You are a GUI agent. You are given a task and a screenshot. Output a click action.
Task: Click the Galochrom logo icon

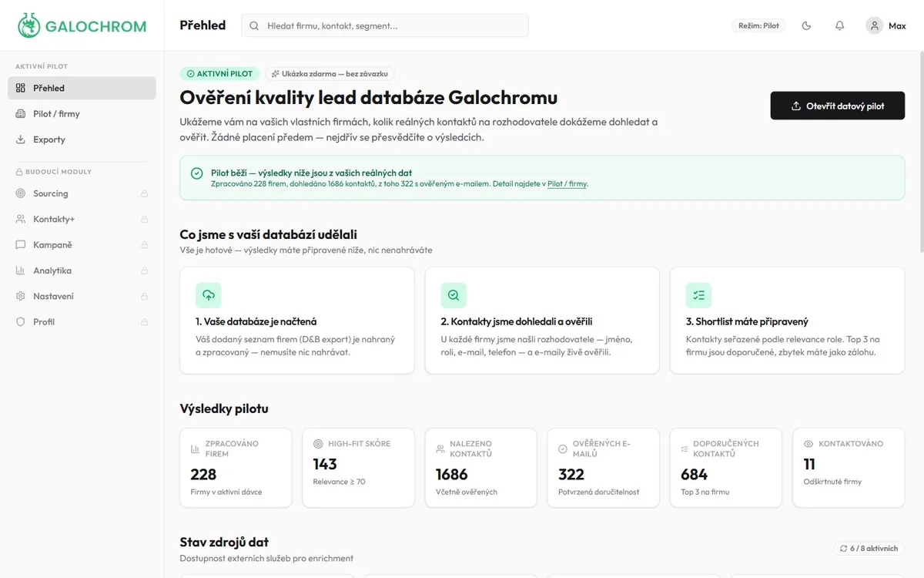tap(28, 25)
